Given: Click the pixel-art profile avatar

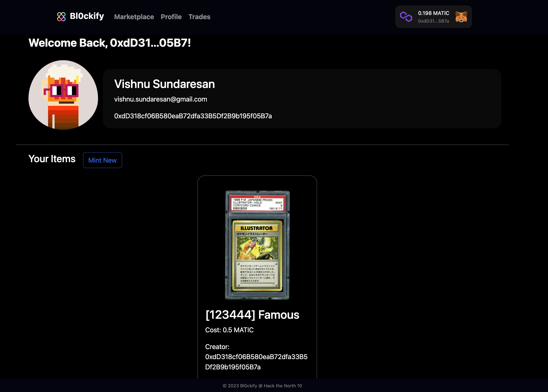Looking at the screenshot, I should point(63,95).
